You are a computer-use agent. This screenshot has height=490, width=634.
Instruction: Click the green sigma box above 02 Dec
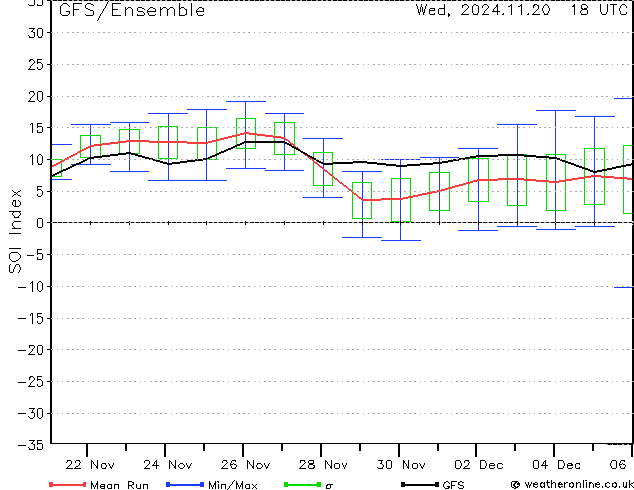(x=478, y=180)
